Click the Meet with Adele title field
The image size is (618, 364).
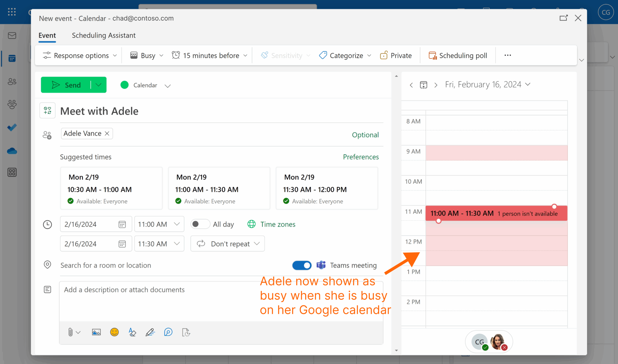point(222,111)
